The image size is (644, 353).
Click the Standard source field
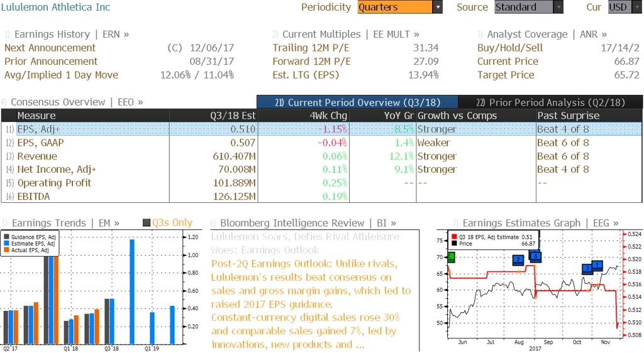tap(524, 7)
